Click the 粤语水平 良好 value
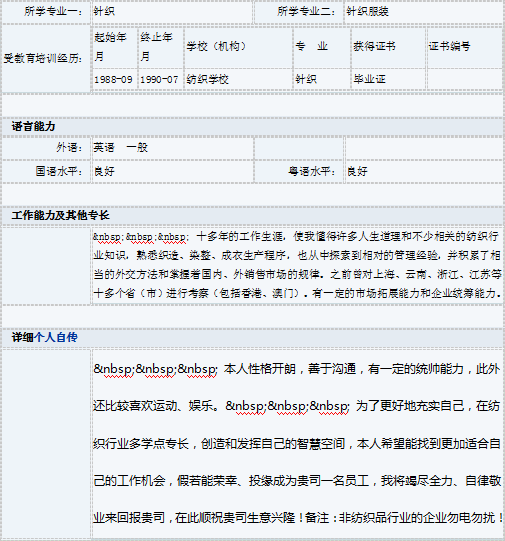The image size is (505, 541). click(357, 171)
